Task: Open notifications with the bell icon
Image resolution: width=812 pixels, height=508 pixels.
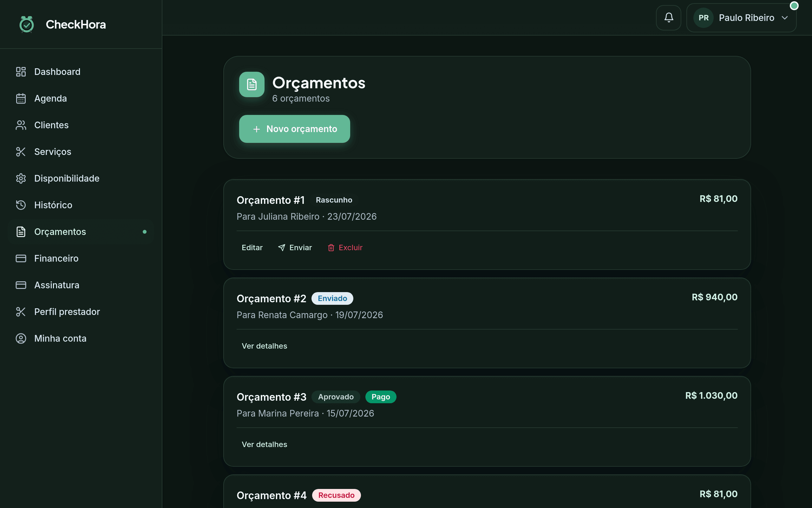Action: [668, 18]
